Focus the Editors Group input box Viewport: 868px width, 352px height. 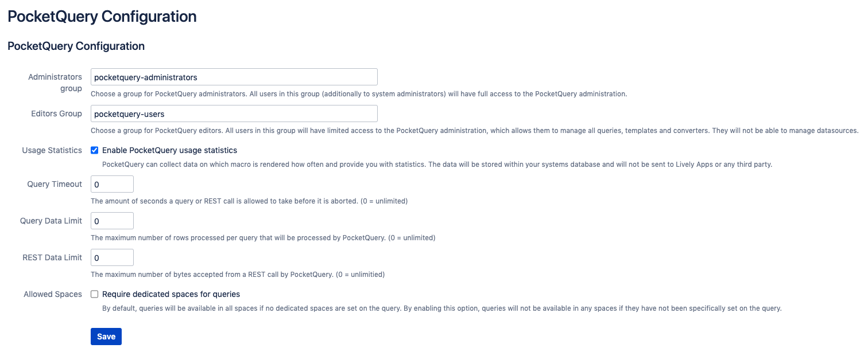[x=234, y=114]
